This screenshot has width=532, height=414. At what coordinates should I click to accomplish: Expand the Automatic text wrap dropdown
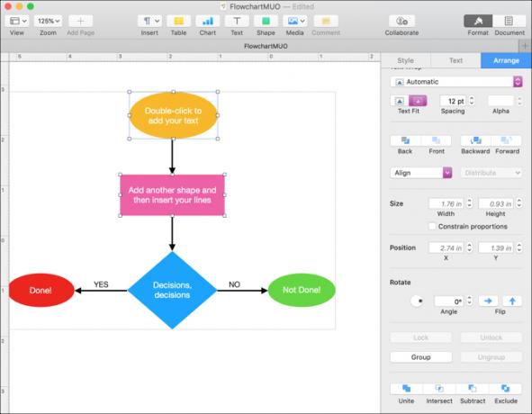[456, 82]
